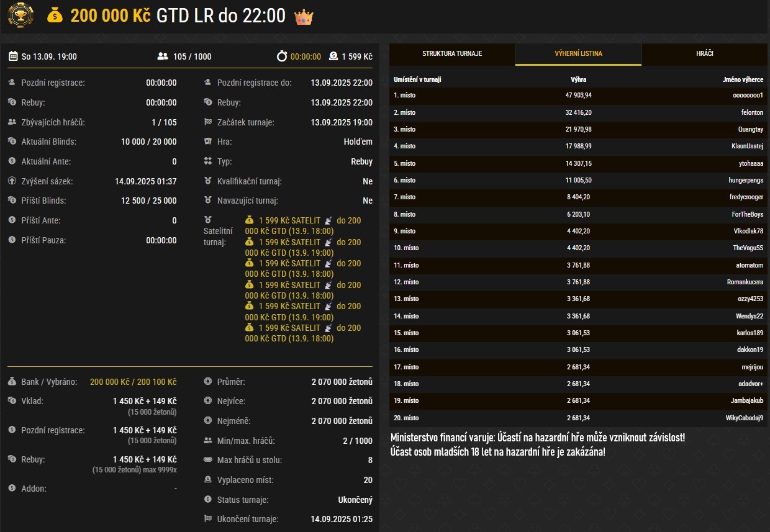Viewport: 770px width, 532px height.
Task: Click the Ukončení turnaje flag icon
Action: click(x=208, y=519)
